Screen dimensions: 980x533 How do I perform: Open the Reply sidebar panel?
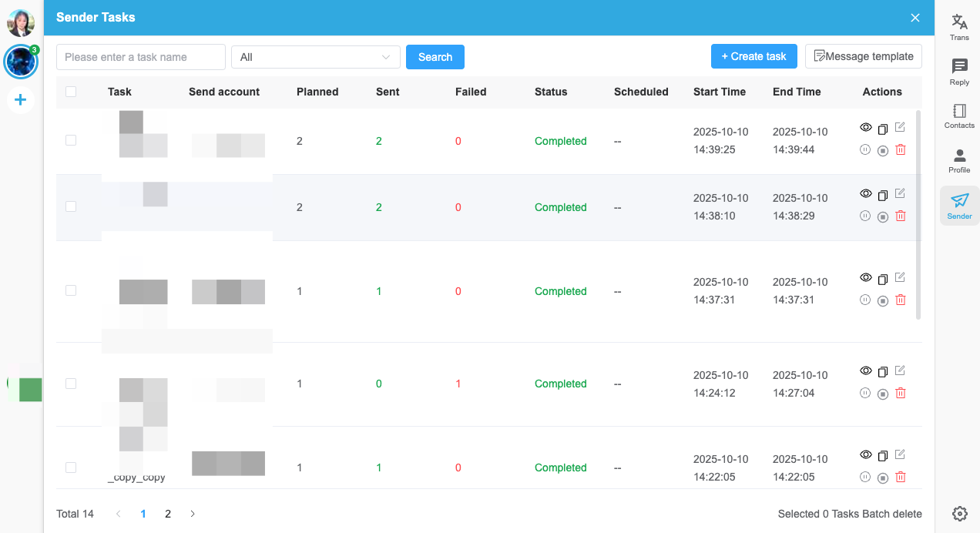coord(959,72)
